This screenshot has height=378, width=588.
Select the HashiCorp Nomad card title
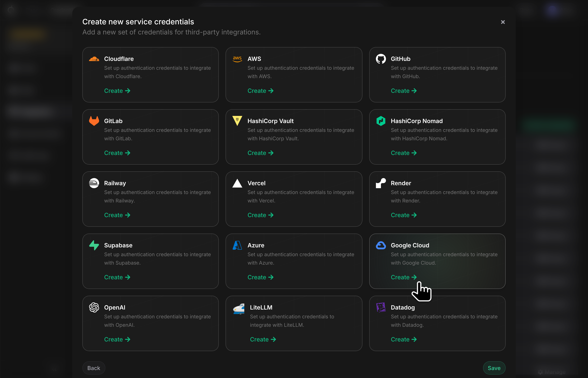tap(417, 121)
